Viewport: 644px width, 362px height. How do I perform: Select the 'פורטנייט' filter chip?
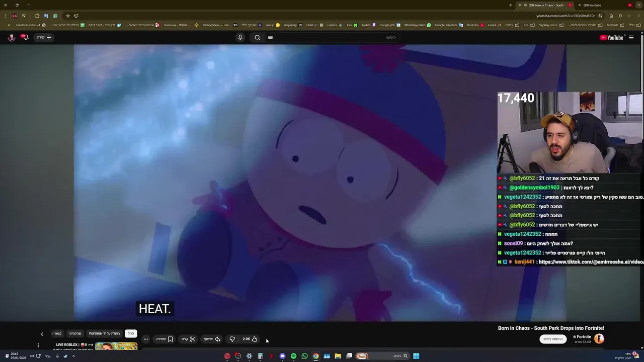point(75,333)
